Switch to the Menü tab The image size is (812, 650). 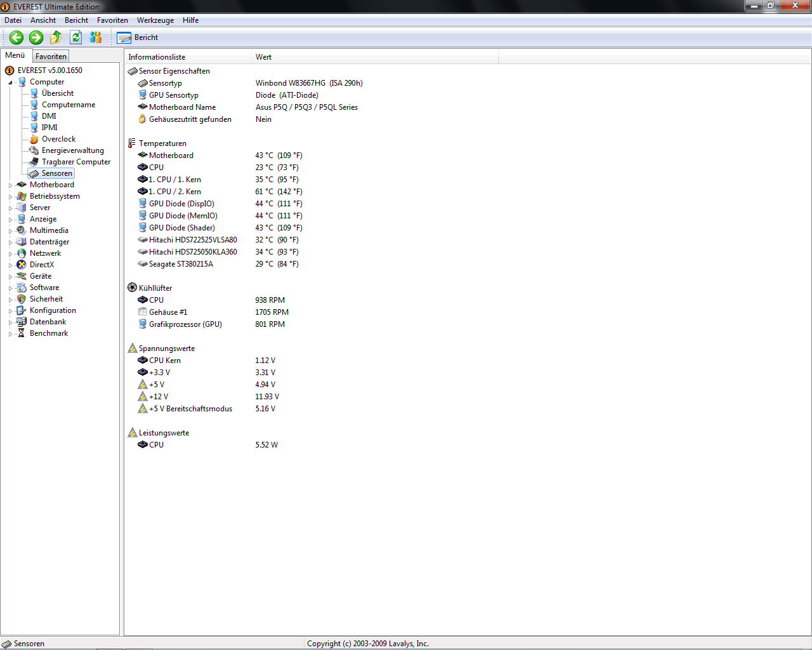pos(15,55)
